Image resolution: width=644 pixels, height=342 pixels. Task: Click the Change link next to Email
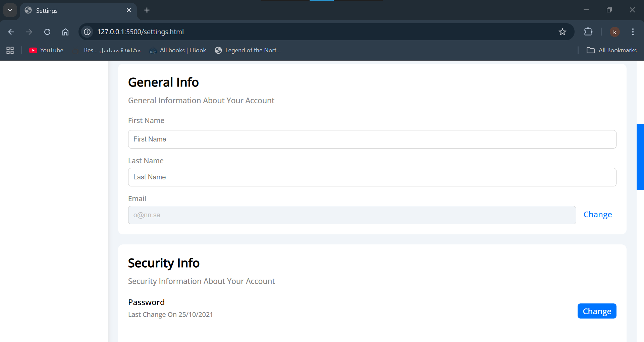597,215
